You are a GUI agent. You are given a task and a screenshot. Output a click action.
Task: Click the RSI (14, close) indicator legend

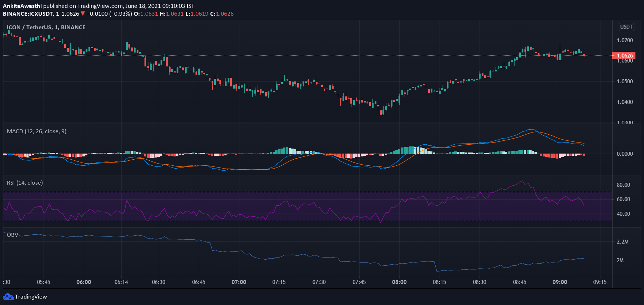click(x=25, y=183)
